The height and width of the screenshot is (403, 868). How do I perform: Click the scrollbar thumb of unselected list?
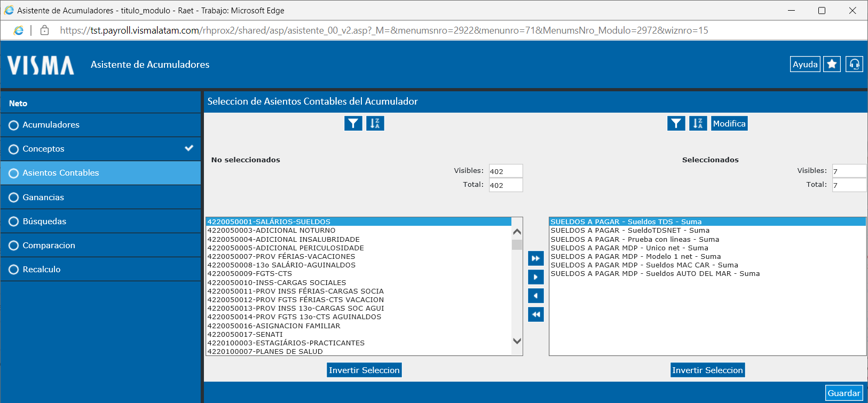(x=517, y=244)
